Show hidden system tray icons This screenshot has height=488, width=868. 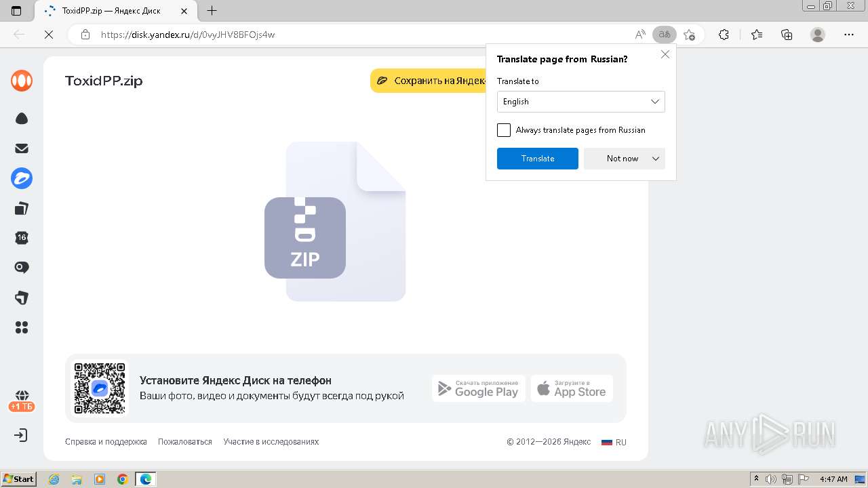[x=757, y=479]
